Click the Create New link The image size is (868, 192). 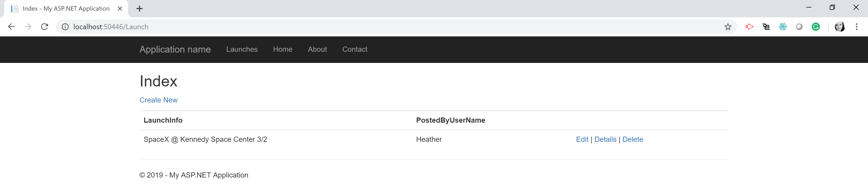(158, 100)
